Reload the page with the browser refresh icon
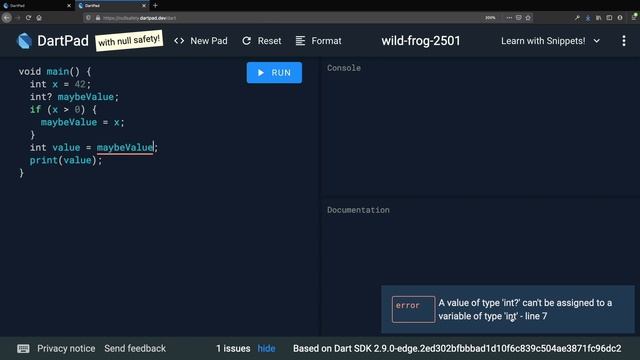This screenshot has width=640, height=360. 28,18
